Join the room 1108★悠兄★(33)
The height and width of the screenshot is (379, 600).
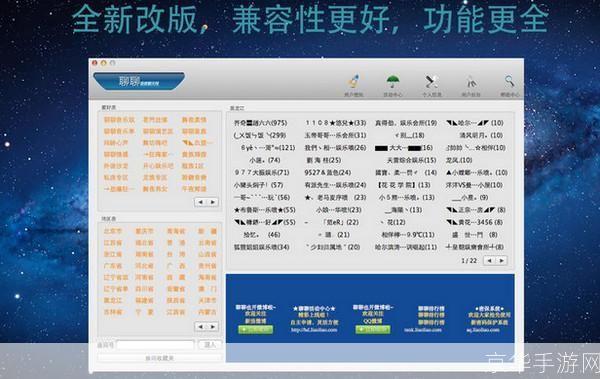click(336, 123)
